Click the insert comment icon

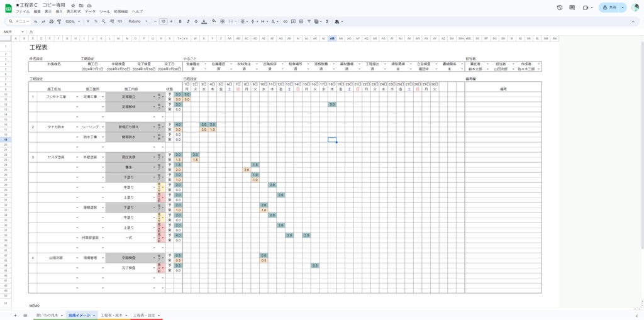[293, 21]
